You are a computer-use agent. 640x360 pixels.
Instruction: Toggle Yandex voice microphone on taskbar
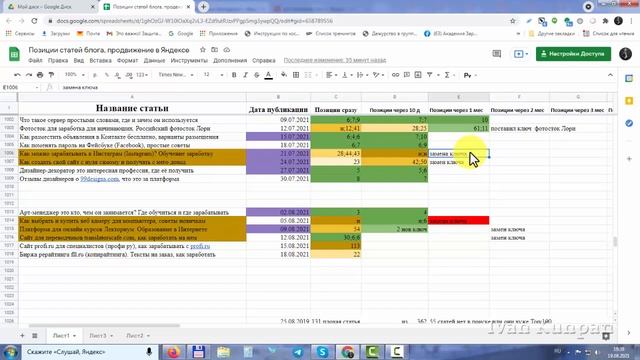[149, 351]
